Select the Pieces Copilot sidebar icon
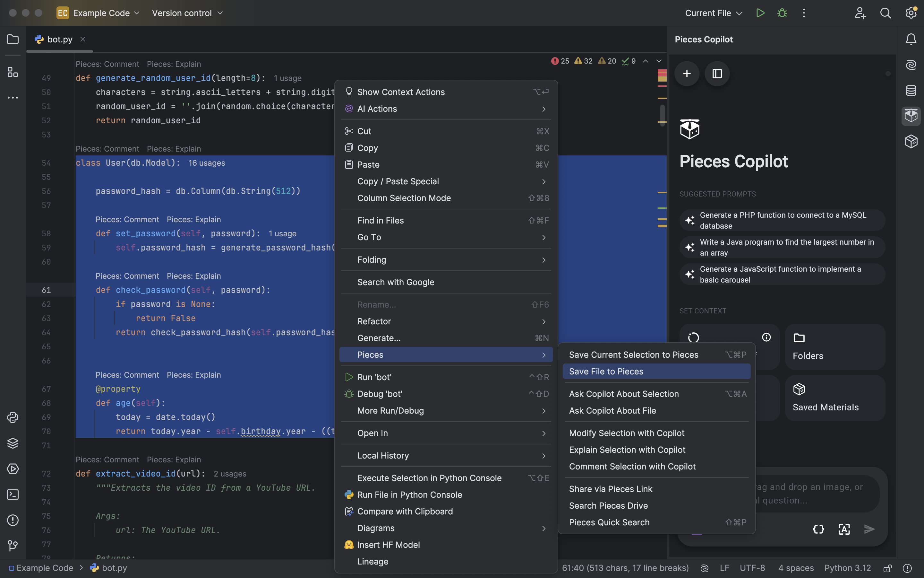 coord(911,116)
